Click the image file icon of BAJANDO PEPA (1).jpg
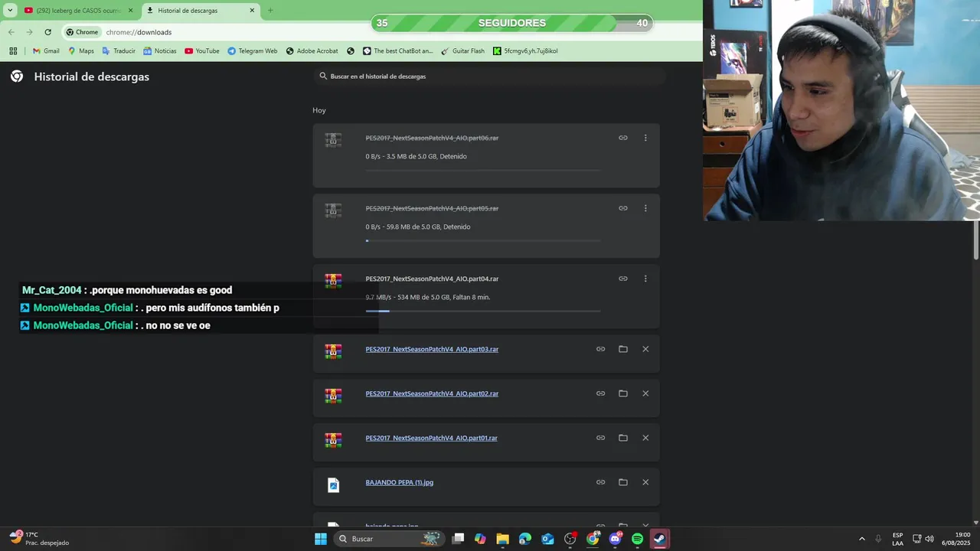980x551 pixels. [x=333, y=485]
